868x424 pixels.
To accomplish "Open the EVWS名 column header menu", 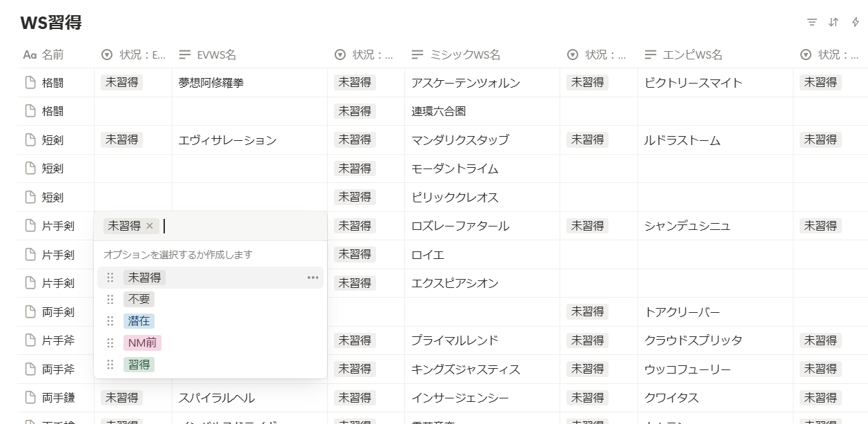I will click(250, 55).
